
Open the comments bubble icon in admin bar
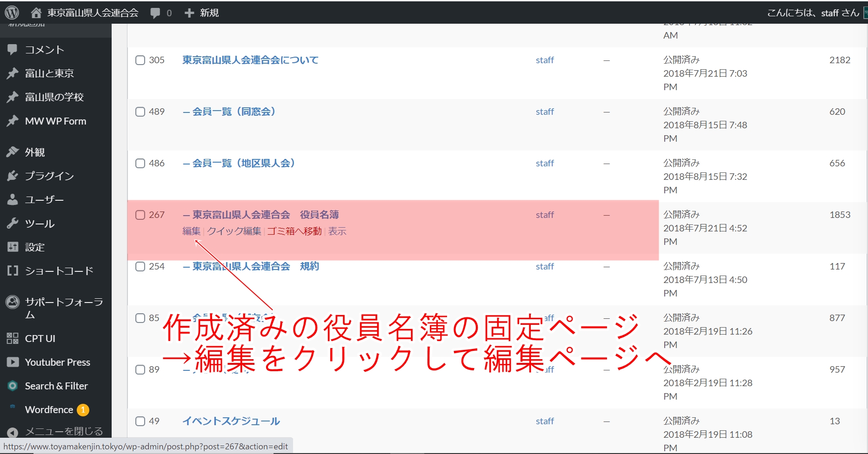[155, 13]
